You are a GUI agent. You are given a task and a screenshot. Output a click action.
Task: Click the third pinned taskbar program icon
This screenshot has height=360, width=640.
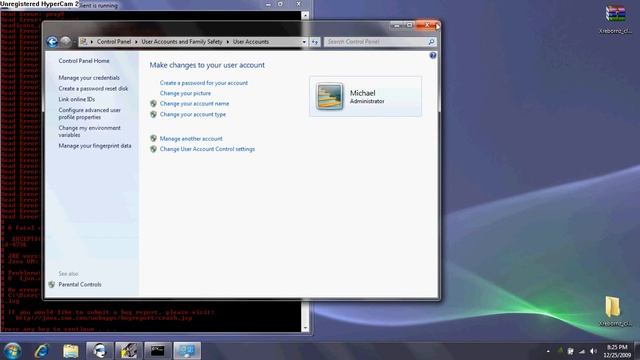click(x=100, y=351)
